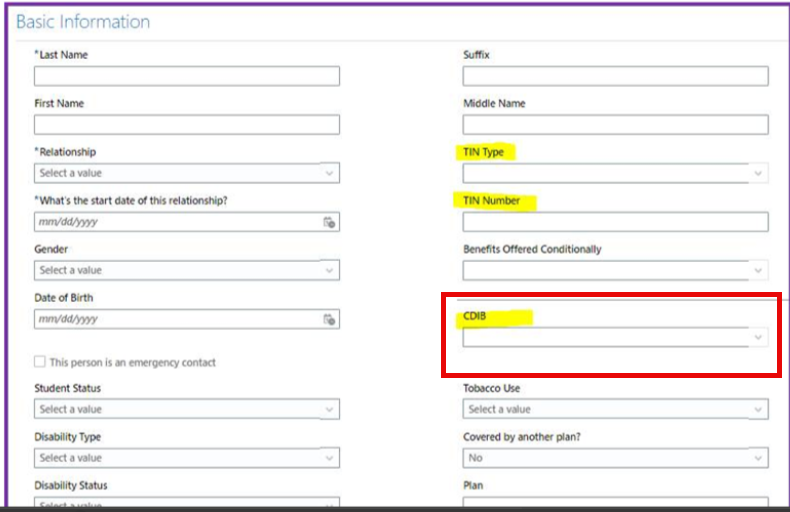The height and width of the screenshot is (512, 790).
Task: Click the 'Student Status' label
Action: click(68, 388)
